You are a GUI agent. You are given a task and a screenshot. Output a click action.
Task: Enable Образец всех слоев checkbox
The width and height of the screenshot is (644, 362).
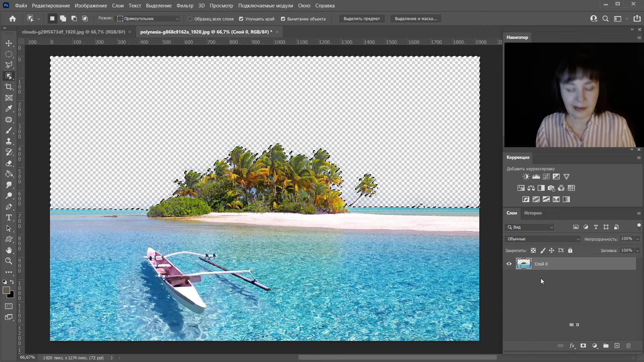coord(190,19)
